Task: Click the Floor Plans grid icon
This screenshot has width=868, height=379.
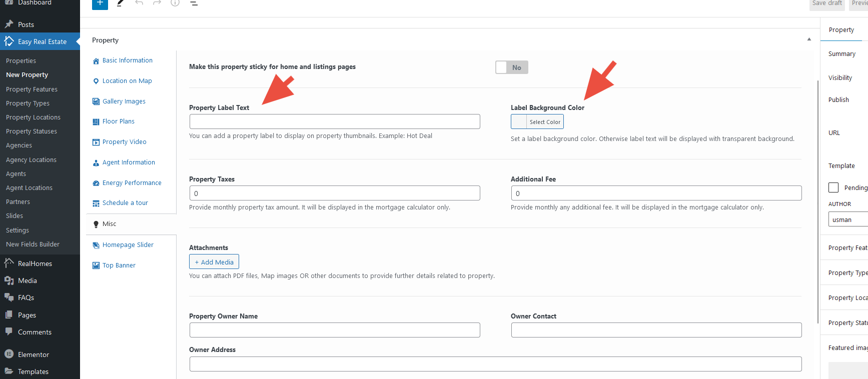Action: [x=96, y=121]
